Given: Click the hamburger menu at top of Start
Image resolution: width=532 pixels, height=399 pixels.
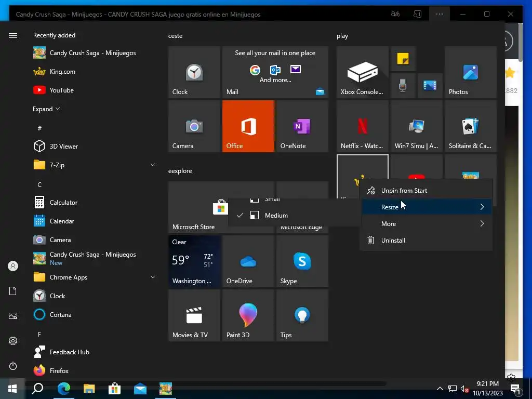Looking at the screenshot, I should (x=13, y=36).
